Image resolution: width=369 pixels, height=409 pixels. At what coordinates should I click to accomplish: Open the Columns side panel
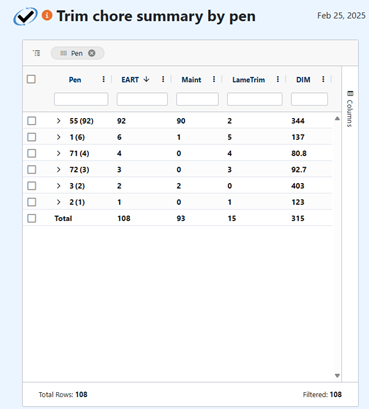point(350,109)
